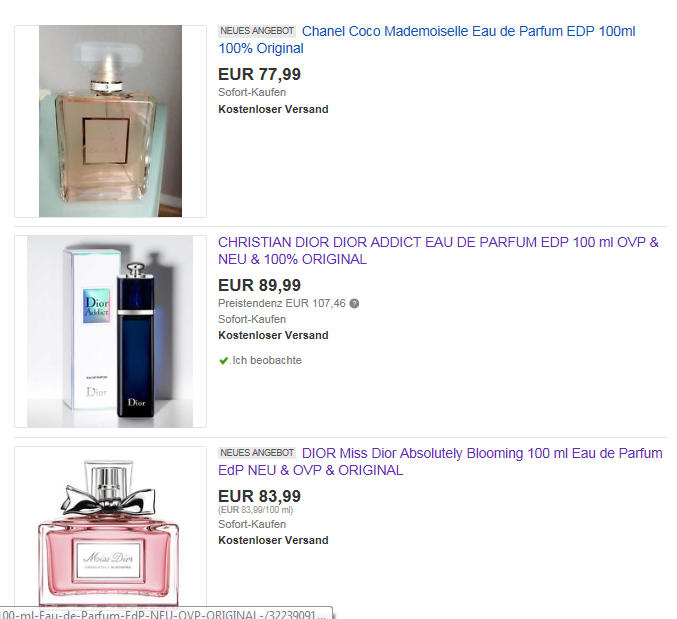Click the Dior Addict product thumbnail
The height and width of the screenshot is (619, 677).
(x=111, y=332)
